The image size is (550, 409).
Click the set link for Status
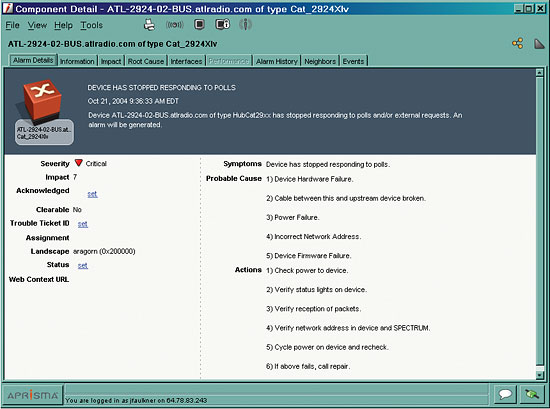coord(83,266)
